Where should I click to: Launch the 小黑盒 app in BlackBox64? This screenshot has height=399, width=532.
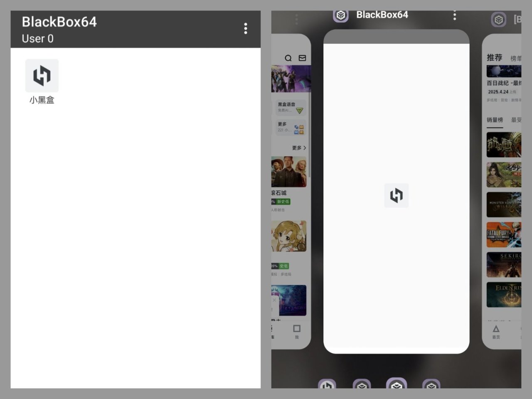click(42, 81)
